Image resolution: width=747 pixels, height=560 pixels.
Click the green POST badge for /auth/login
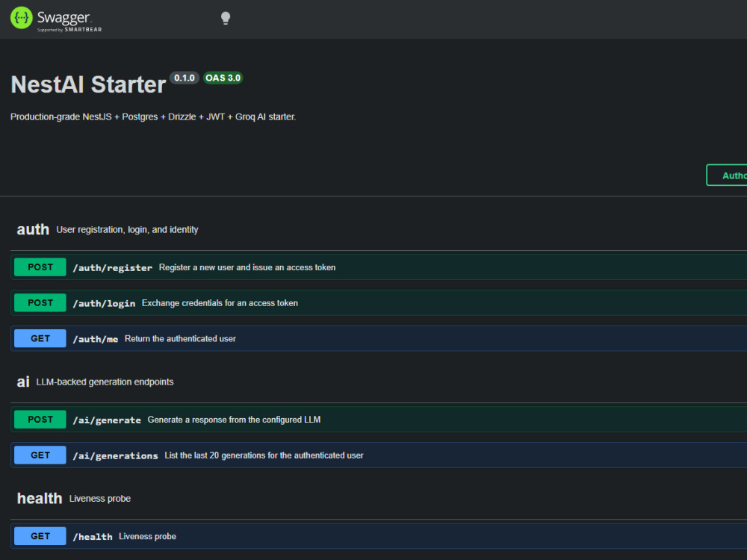[40, 303]
